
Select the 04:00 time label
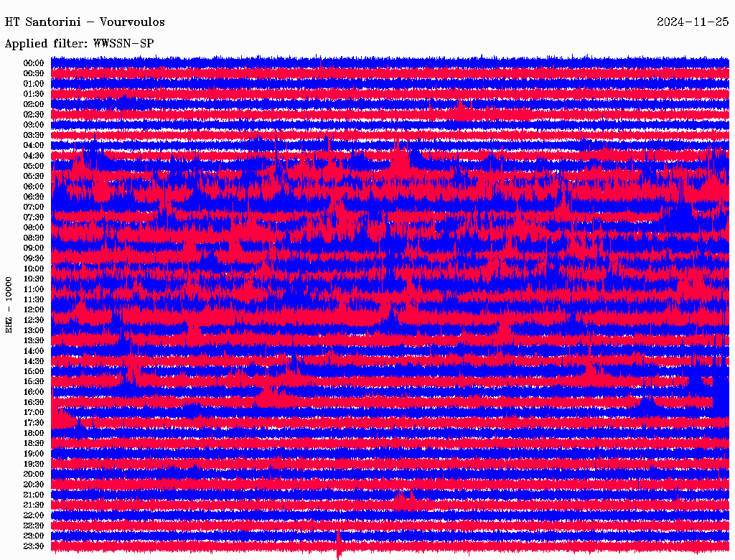coord(34,146)
